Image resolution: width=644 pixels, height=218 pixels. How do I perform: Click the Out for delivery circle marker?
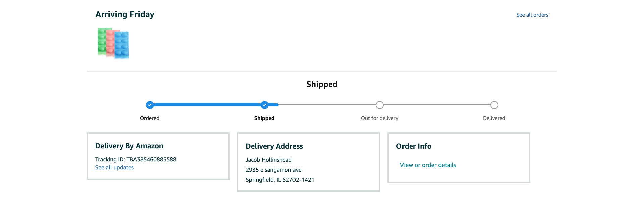coord(379,105)
